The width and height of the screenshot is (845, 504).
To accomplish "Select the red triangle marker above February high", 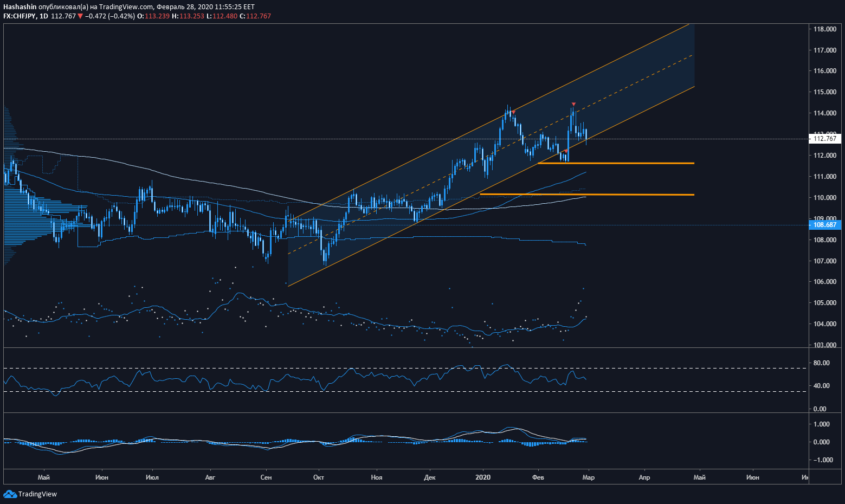I will 573,104.
